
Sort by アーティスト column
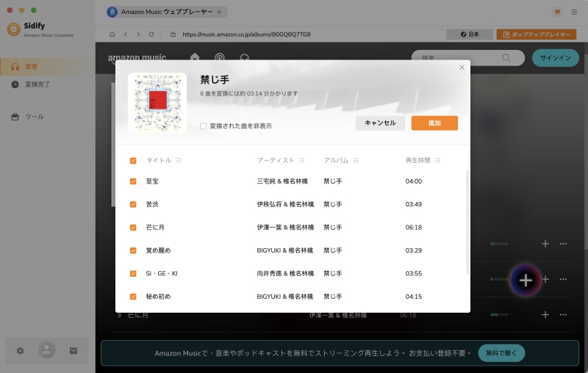(x=301, y=160)
